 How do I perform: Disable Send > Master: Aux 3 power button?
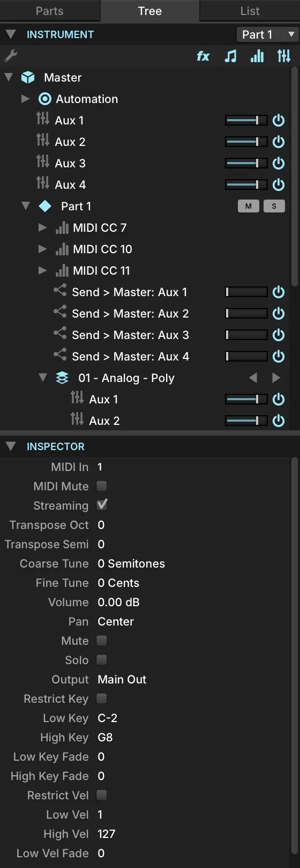point(279,335)
